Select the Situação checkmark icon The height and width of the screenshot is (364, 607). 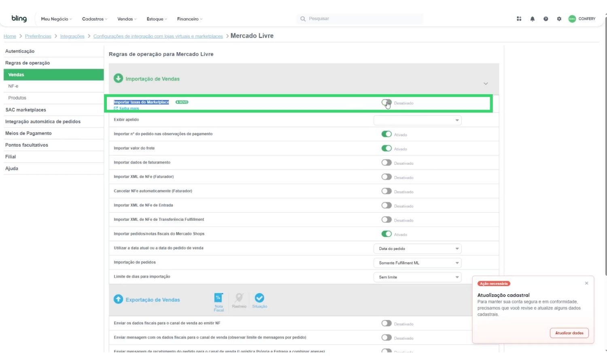pyautogui.click(x=259, y=298)
